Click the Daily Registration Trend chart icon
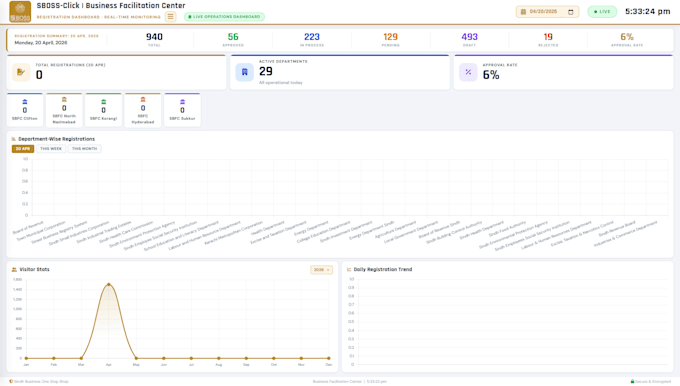680x386 pixels. 349,269
